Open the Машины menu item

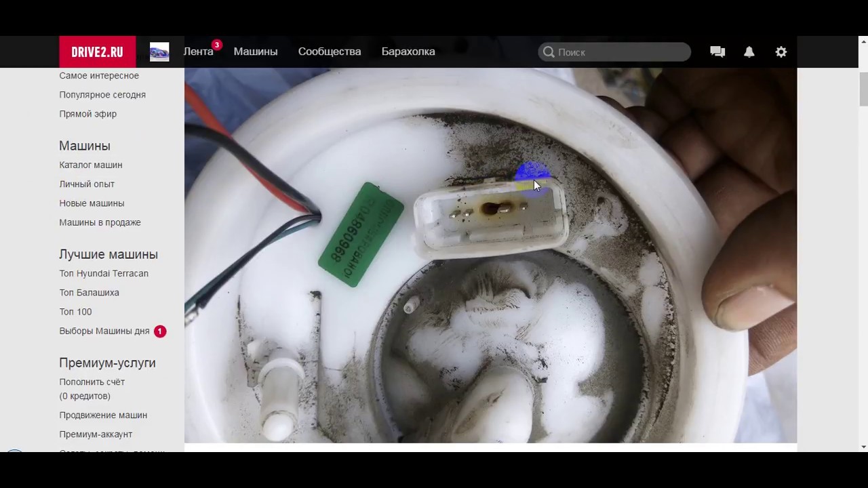coord(256,52)
